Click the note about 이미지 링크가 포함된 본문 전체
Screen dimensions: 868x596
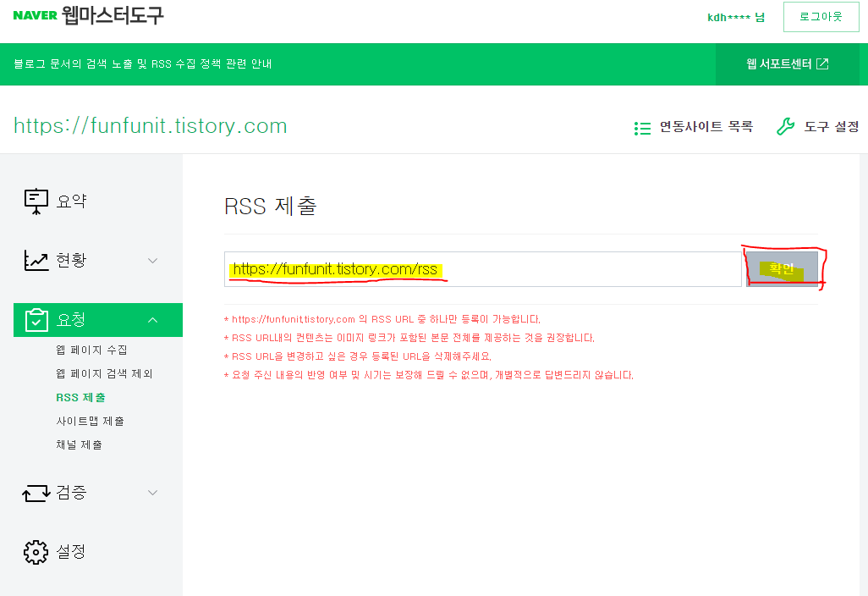[x=409, y=338]
